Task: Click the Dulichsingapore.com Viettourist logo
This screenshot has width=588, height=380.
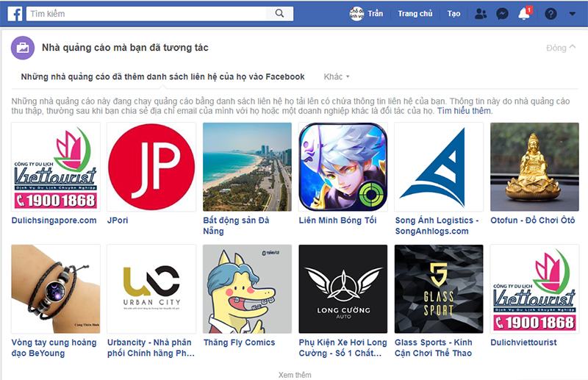Action: pyautogui.click(x=56, y=167)
